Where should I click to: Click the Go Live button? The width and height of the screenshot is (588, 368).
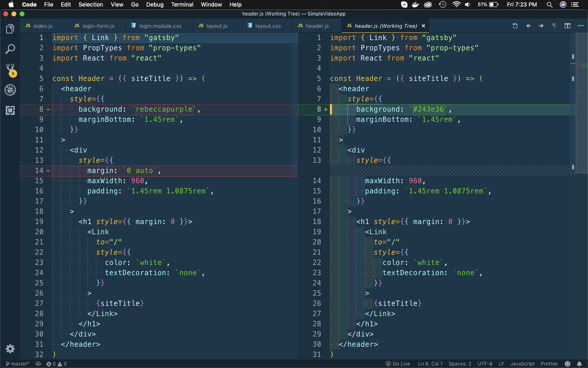tap(398, 364)
